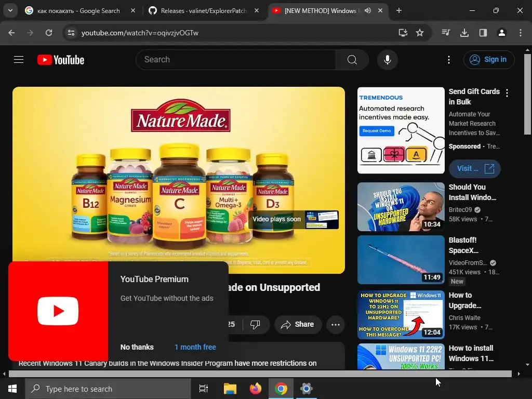Go back with browser back arrow

coord(11,33)
